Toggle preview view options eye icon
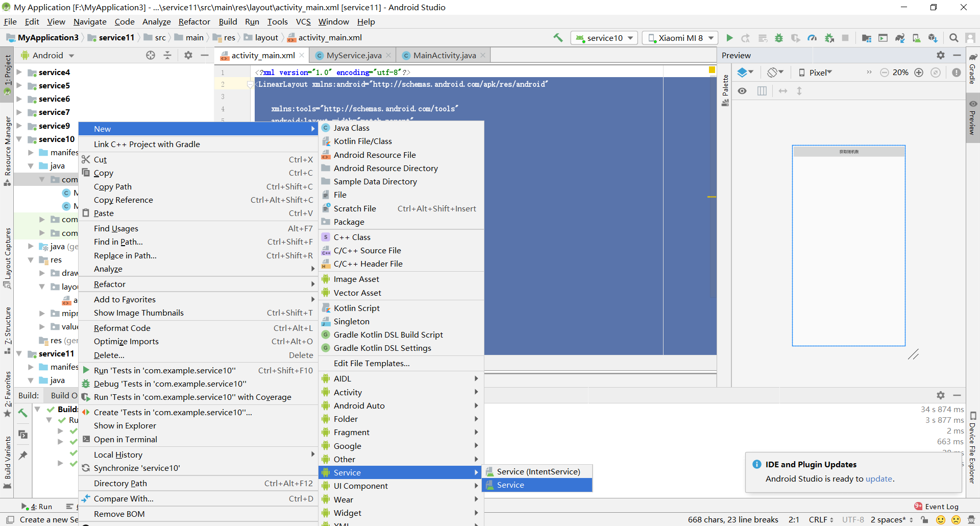Screen dimensions: 980x526 point(742,91)
